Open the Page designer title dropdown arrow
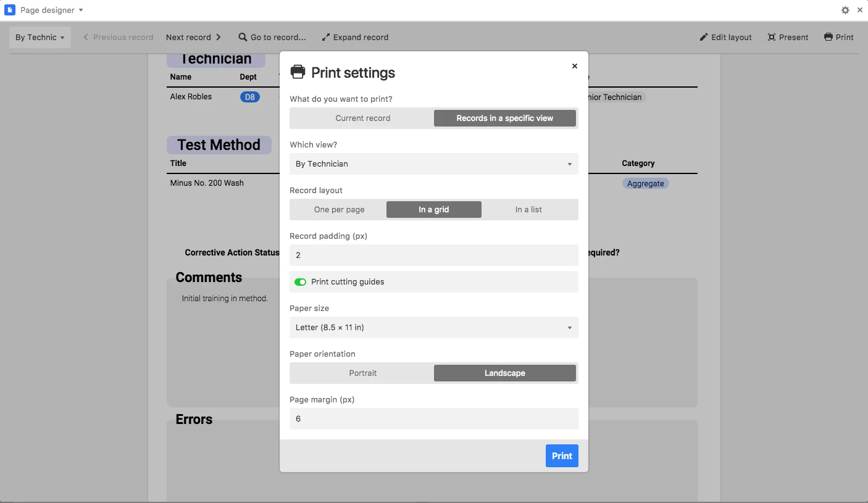868x503 pixels. [x=81, y=10]
